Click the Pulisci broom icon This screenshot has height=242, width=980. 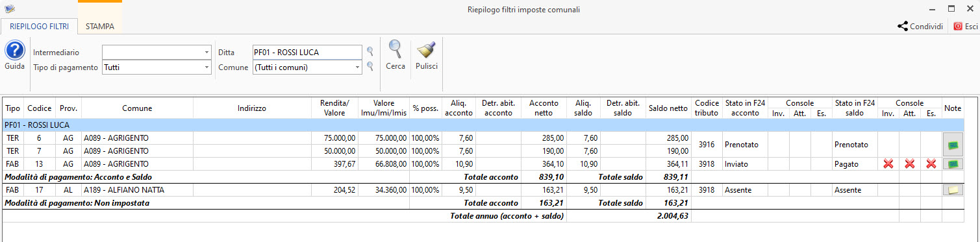(427, 50)
